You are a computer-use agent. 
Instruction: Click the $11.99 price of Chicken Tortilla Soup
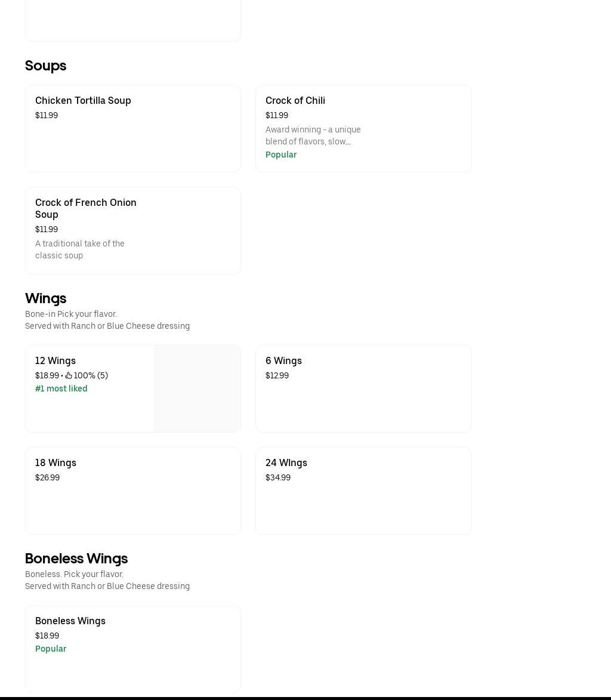click(47, 115)
